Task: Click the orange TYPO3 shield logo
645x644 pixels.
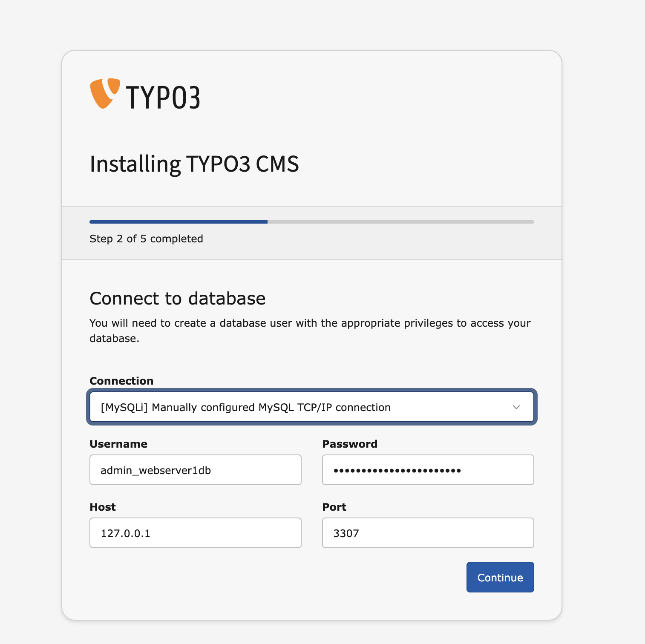Action: tap(104, 93)
